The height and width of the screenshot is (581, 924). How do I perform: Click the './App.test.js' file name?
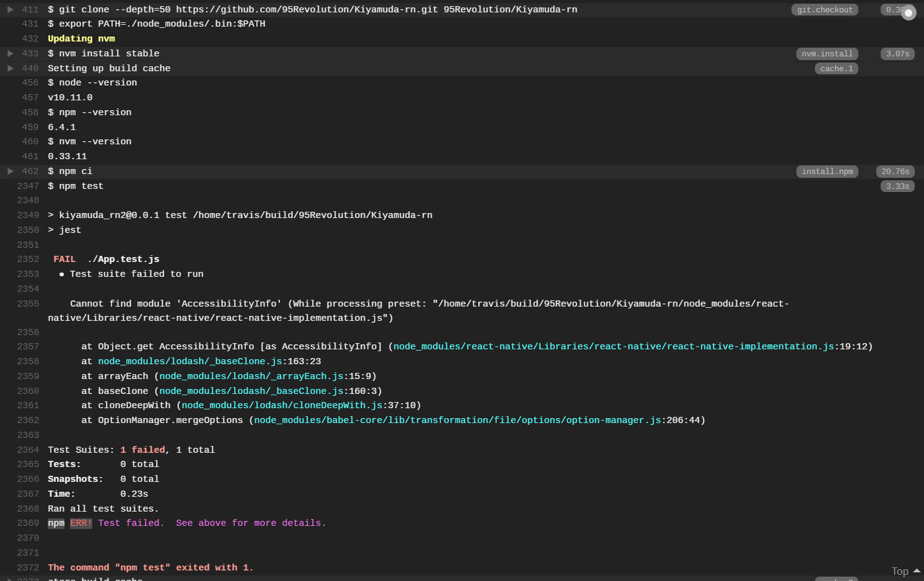tap(123, 259)
